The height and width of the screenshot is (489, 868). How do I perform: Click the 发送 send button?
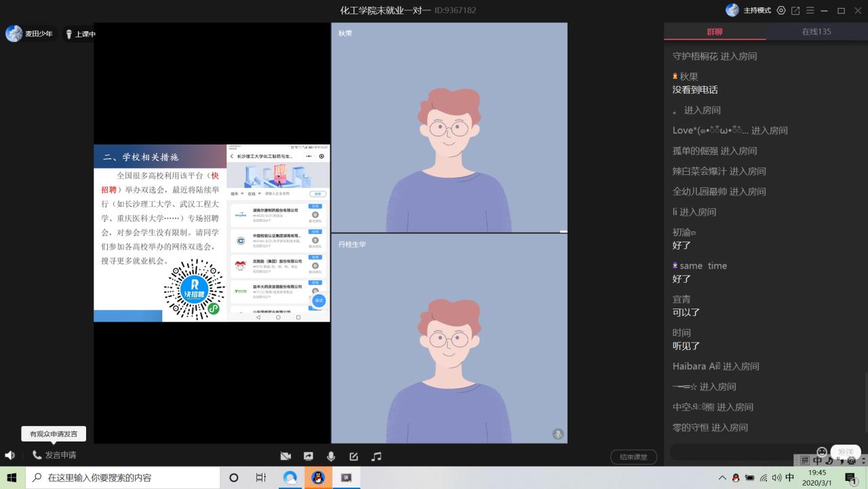click(846, 452)
